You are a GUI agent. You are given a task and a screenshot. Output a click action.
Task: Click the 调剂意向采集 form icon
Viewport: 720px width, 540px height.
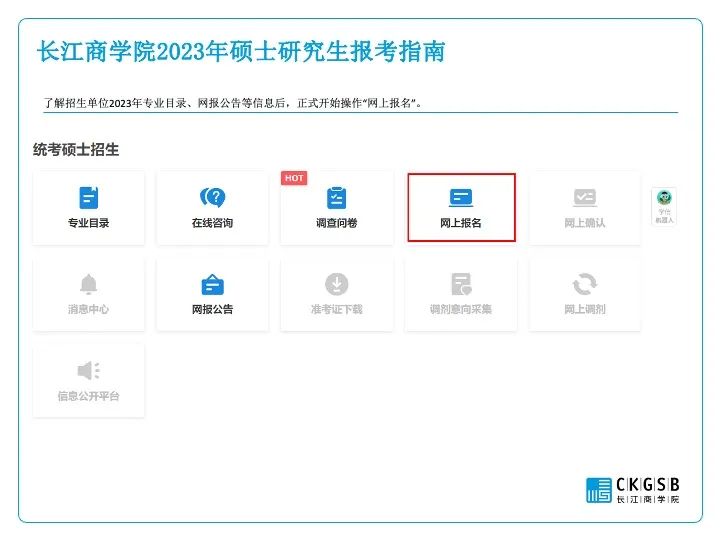(x=461, y=284)
